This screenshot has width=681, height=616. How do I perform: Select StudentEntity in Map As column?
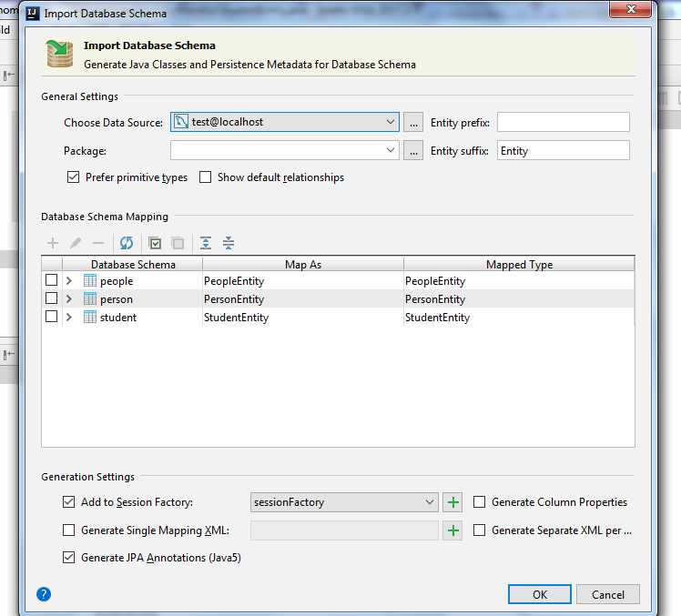(237, 318)
